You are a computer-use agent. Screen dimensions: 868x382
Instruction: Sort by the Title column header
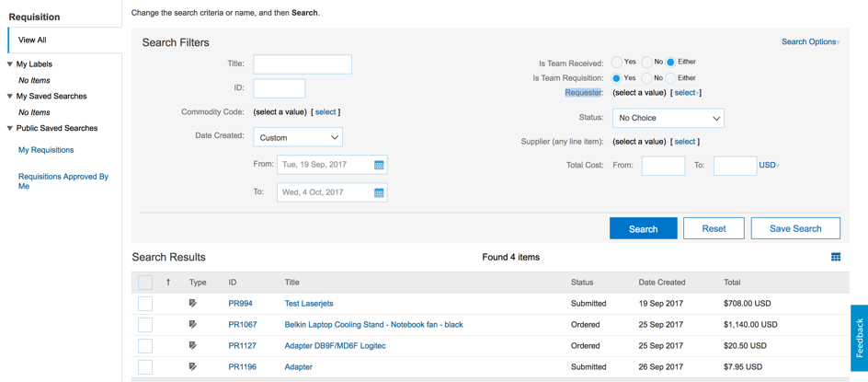tap(291, 283)
